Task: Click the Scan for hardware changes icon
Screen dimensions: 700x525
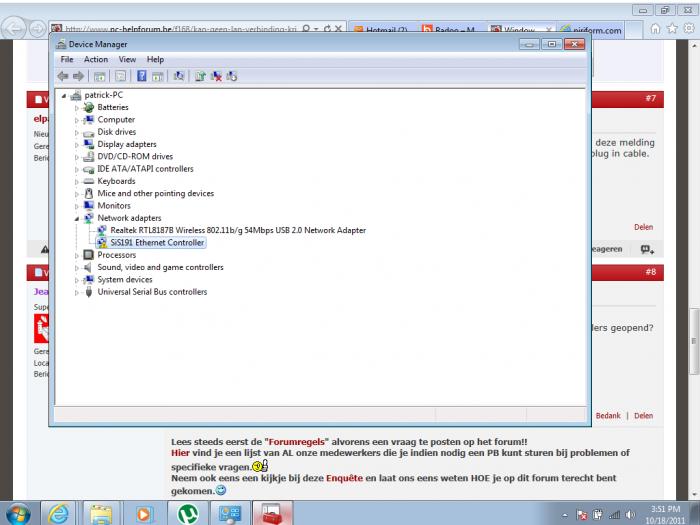Action: click(x=179, y=76)
